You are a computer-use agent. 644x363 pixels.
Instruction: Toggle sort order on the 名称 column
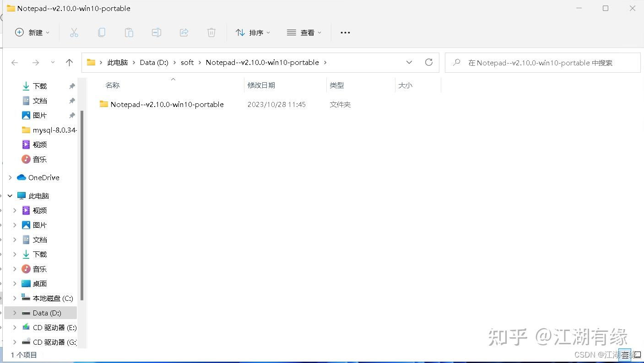(x=113, y=85)
